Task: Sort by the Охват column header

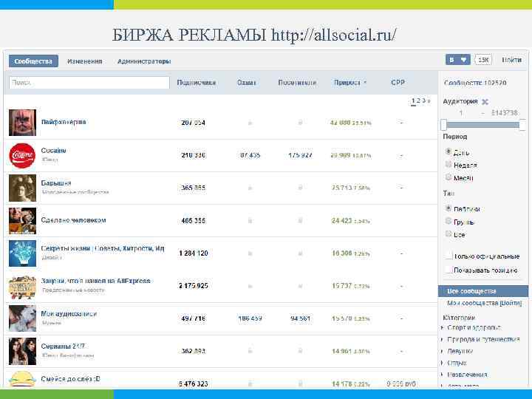Action: 246,83
